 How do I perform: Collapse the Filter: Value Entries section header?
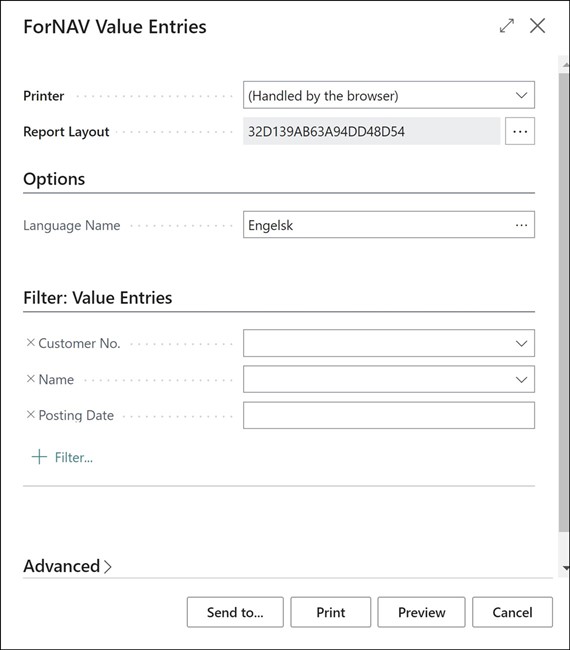click(97, 298)
